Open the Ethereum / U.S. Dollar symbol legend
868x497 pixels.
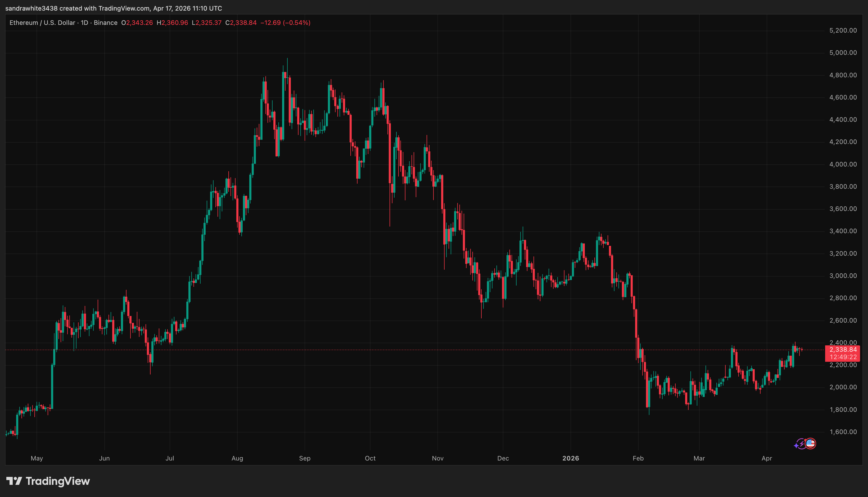click(x=43, y=23)
